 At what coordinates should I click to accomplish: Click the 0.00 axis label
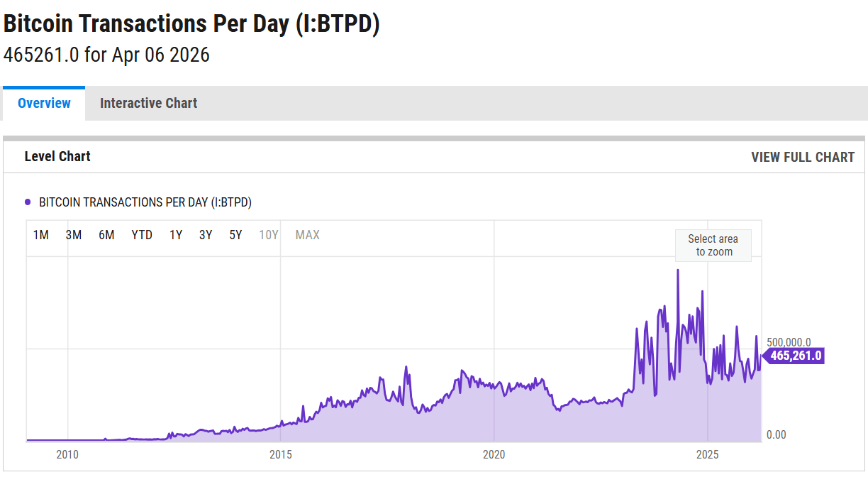(x=777, y=435)
